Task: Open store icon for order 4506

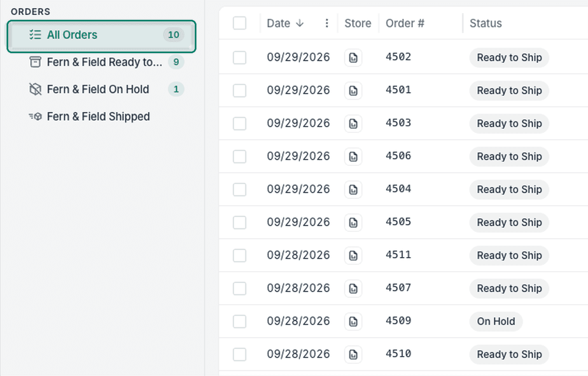Action: 353,157
